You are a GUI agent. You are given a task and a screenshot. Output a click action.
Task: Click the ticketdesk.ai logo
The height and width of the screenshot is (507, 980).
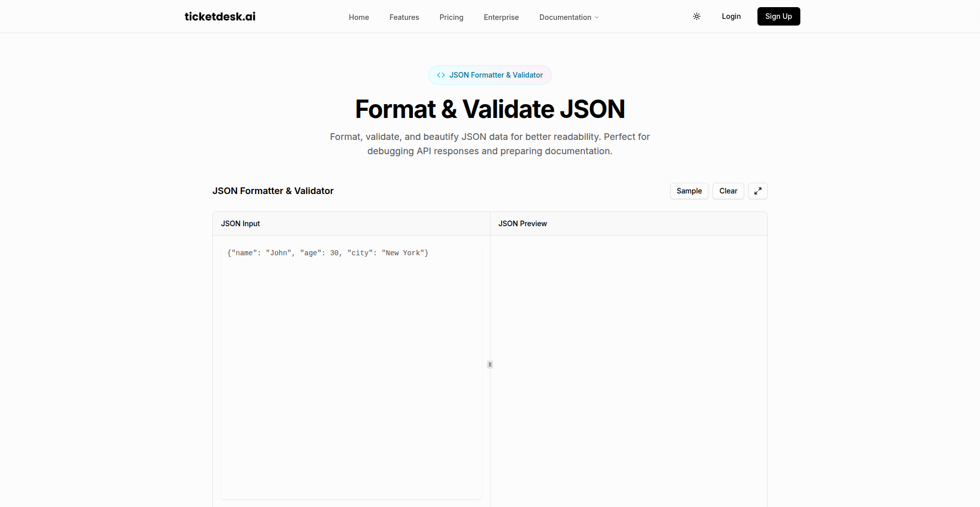(220, 16)
